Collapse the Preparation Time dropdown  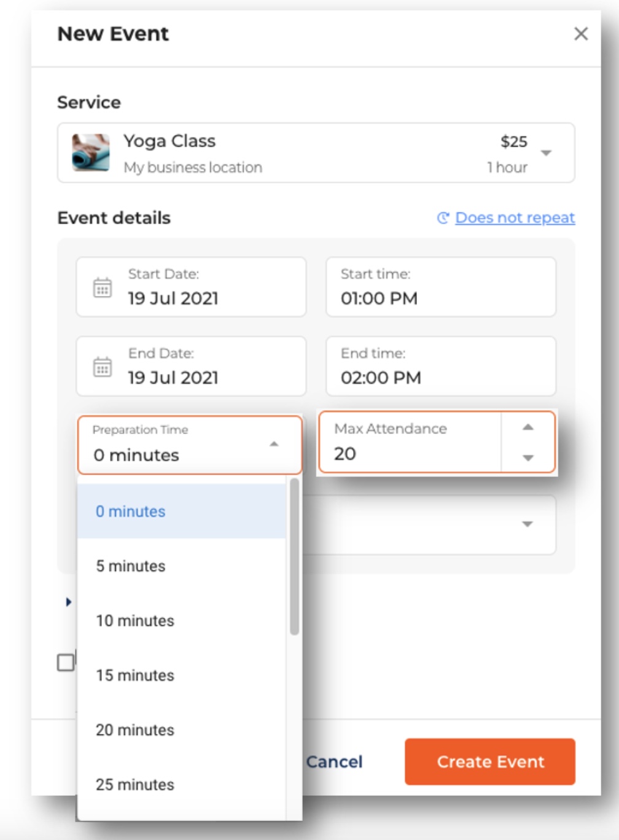[x=274, y=444]
